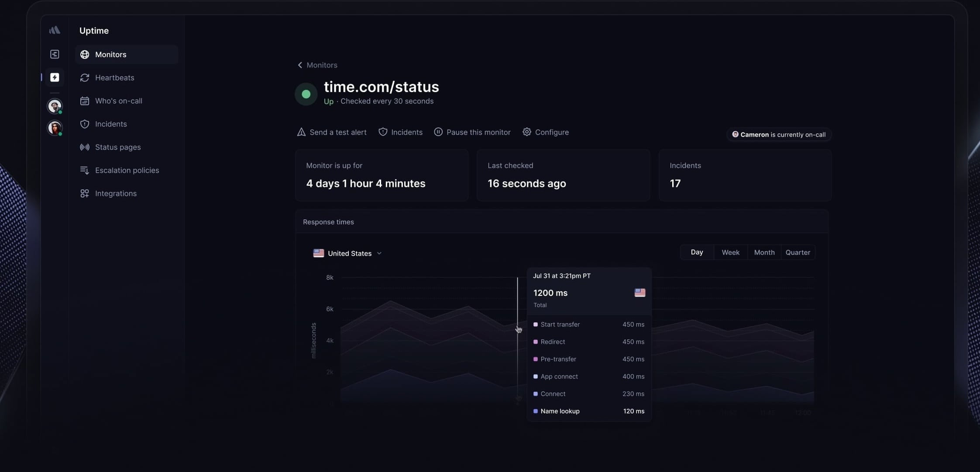Click the Integrations grid icon
980x472 pixels.
(x=85, y=193)
